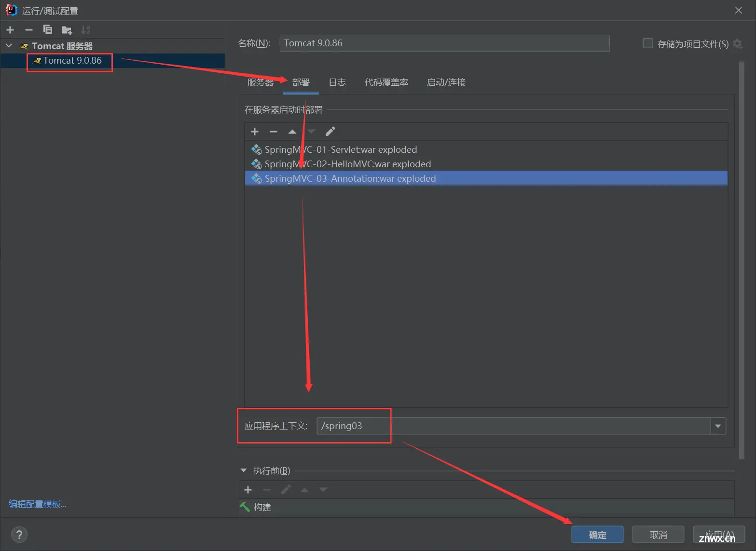Add deployment artifact with plus icon
Screen dimensions: 756x551
pyautogui.click(x=255, y=132)
